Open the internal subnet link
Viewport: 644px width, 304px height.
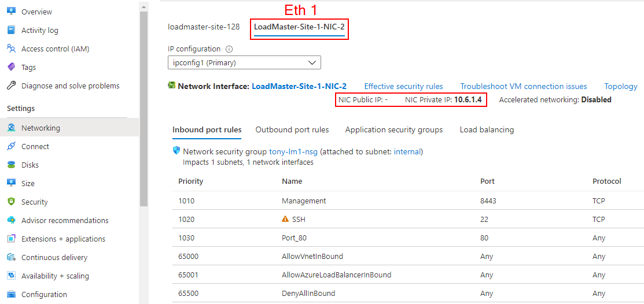pyautogui.click(x=407, y=152)
